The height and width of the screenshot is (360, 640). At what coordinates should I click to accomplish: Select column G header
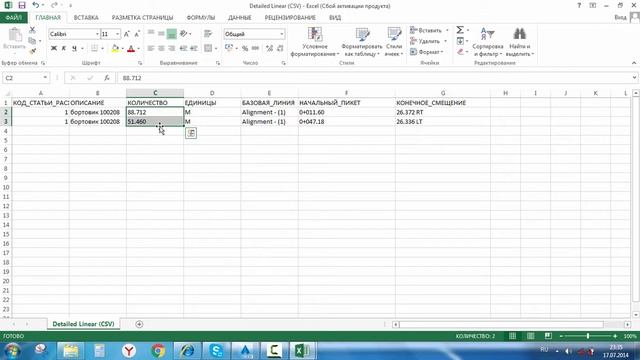coord(443,93)
